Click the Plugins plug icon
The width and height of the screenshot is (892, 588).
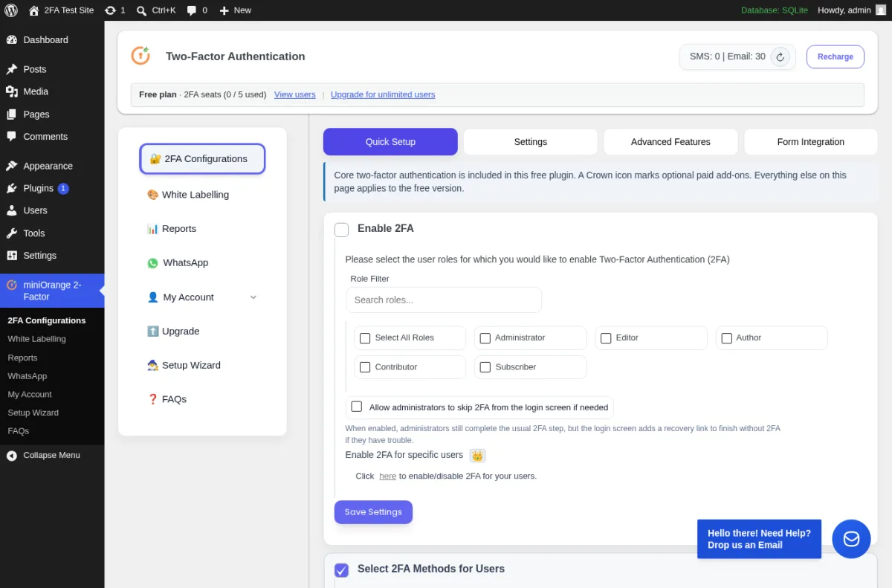click(x=12, y=189)
